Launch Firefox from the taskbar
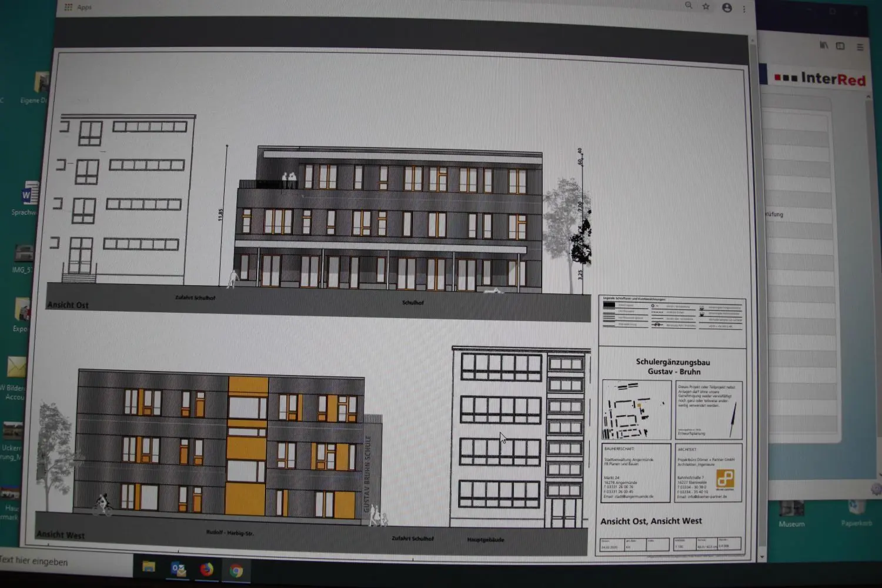 point(208,570)
